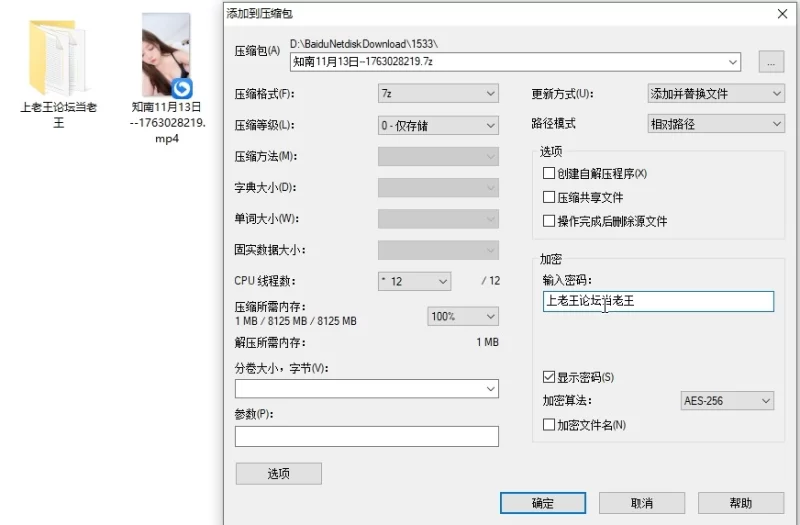Click the 取消 button
The width and height of the screenshot is (800, 525).
pyautogui.click(x=642, y=503)
